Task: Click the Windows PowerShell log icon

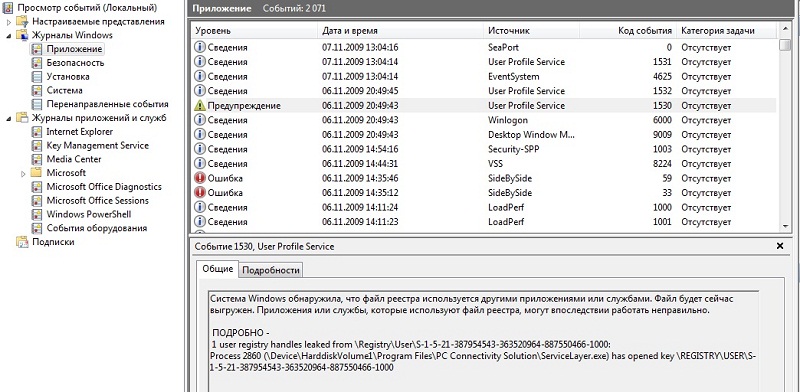Action: pyautogui.click(x=36, y=215)
